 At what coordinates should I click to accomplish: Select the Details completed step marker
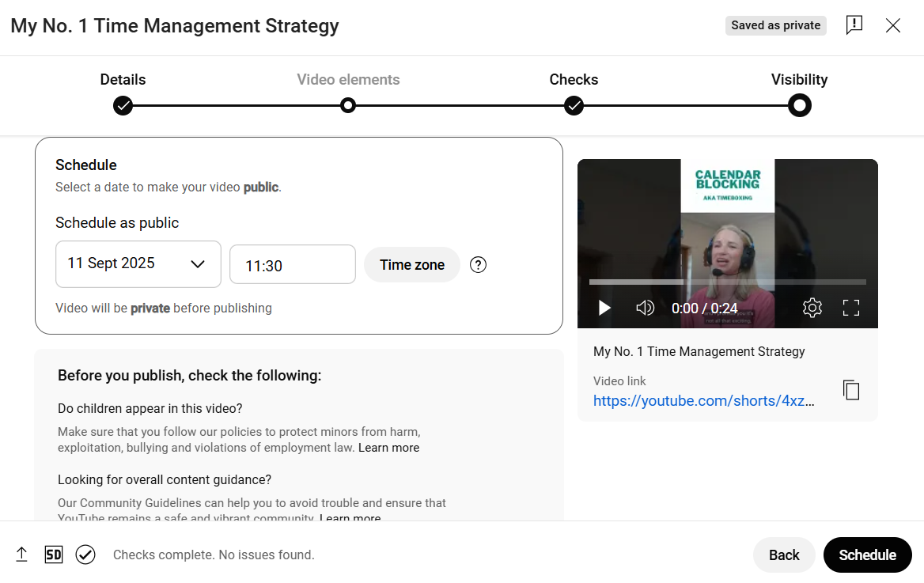pyautogui.click(x=123, y=105)
